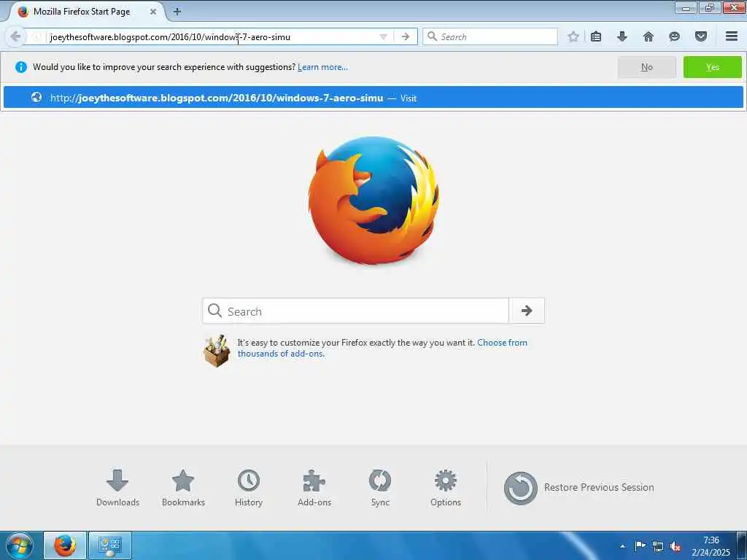Click Restore Previous Session
The image size is (747, 560).
pos(578,488)
